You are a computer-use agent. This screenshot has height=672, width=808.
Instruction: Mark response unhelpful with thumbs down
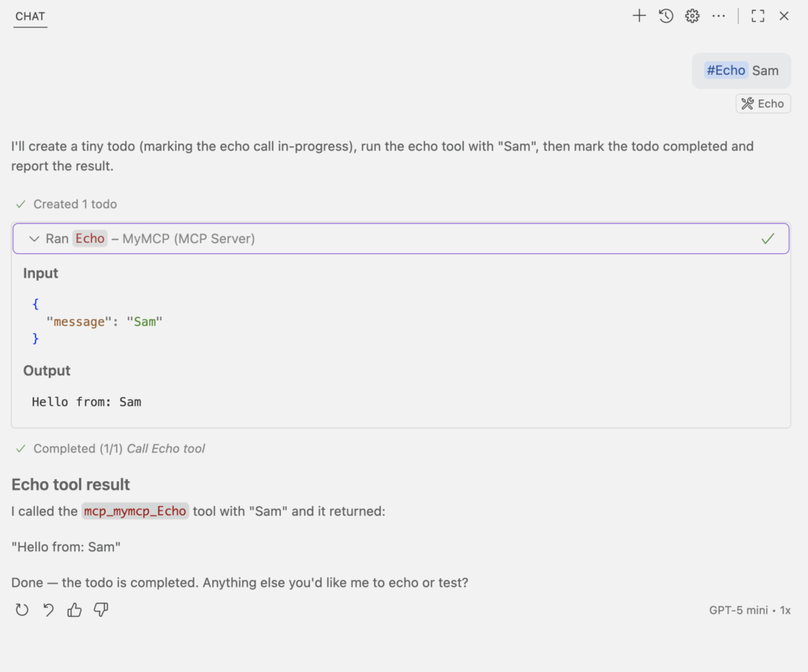[x=101, y=610]
